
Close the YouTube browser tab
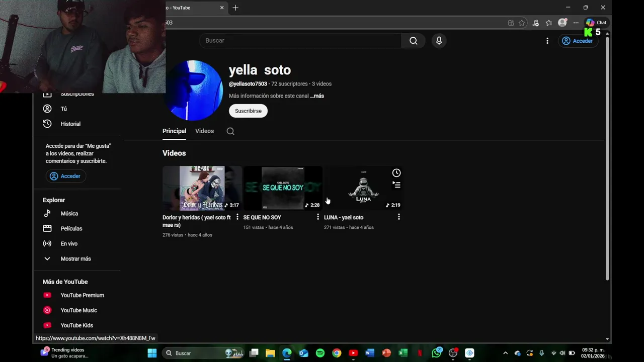[x=222, y=8]
